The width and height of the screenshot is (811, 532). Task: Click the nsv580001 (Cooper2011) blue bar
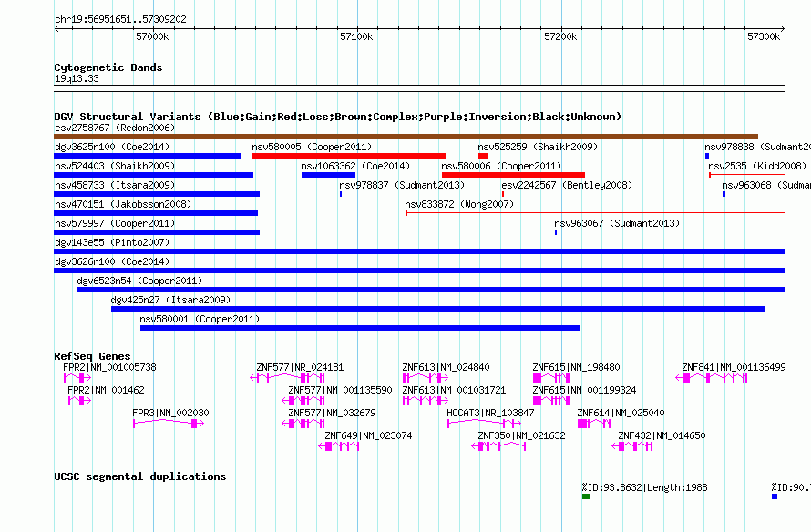point(360,328)
